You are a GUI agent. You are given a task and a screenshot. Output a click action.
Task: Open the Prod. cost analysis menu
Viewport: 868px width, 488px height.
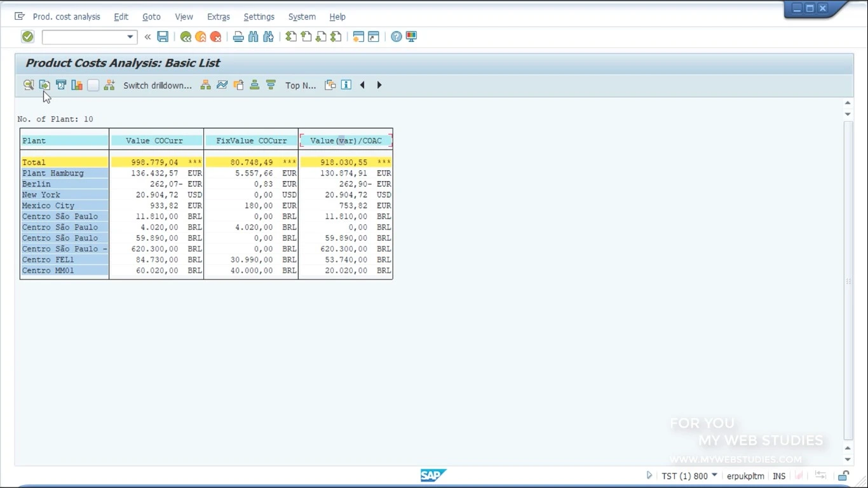coord(67,17)
